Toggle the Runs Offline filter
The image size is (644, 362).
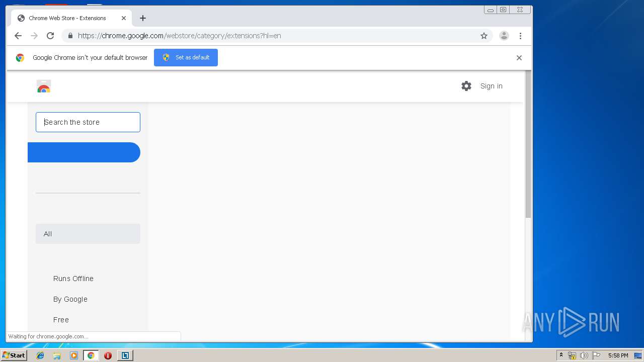tap(73, 279)
